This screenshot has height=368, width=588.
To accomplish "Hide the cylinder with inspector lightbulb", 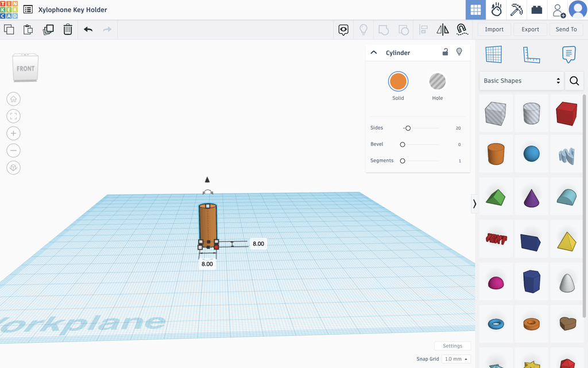I will (x=459, y=52).
